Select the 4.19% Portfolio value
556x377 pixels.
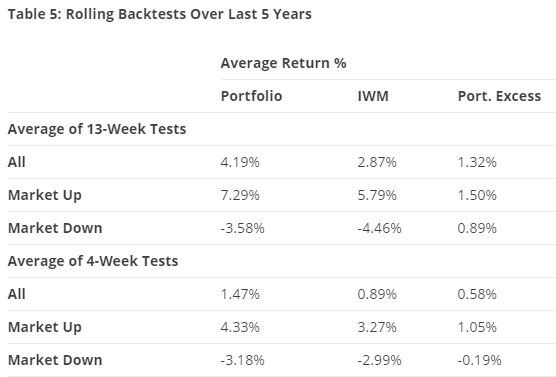240,162
